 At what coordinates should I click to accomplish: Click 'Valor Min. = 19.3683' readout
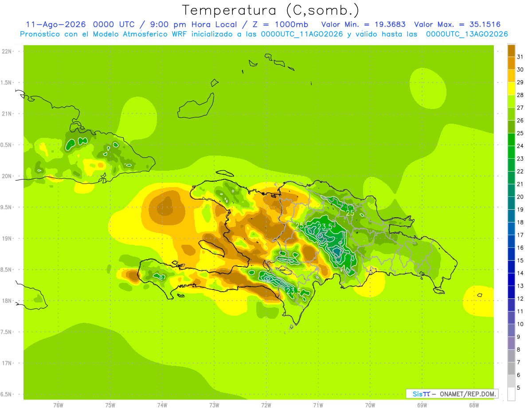[363, 24]
